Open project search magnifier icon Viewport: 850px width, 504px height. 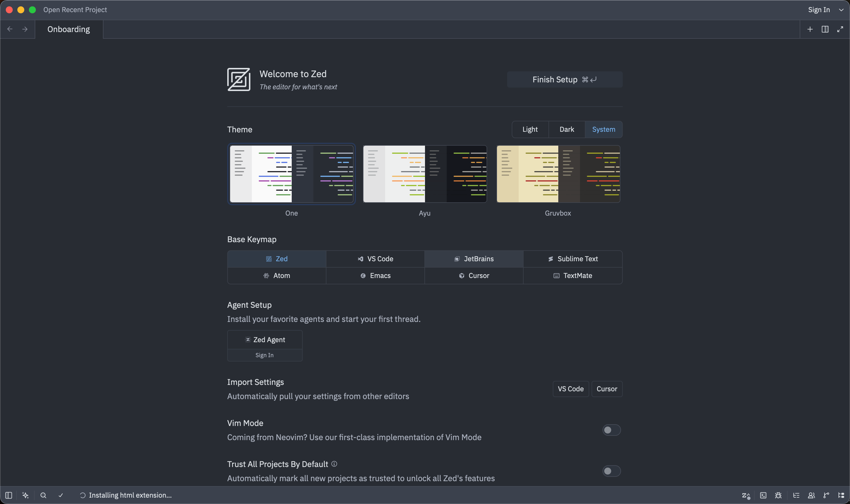43,495
